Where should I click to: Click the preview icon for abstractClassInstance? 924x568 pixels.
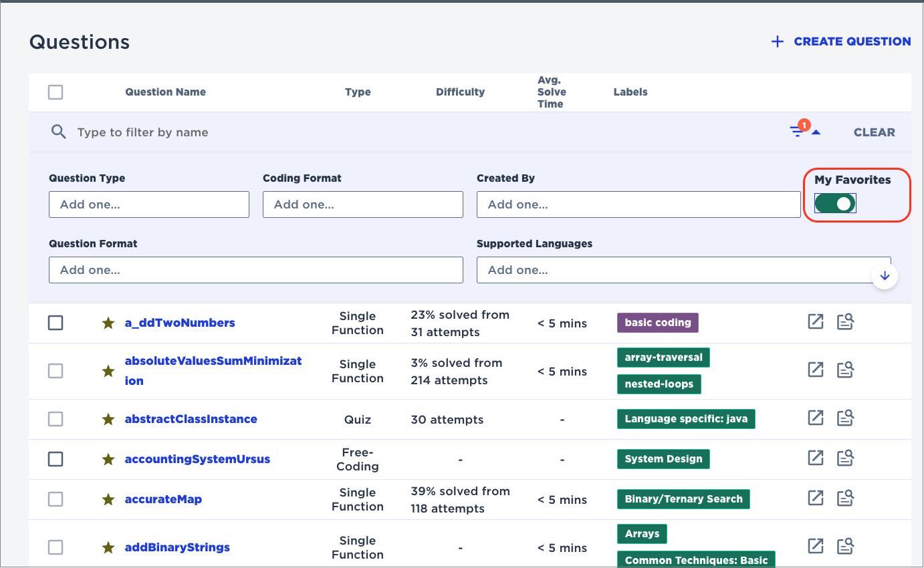pyautogui.click(x=845, y=418)
